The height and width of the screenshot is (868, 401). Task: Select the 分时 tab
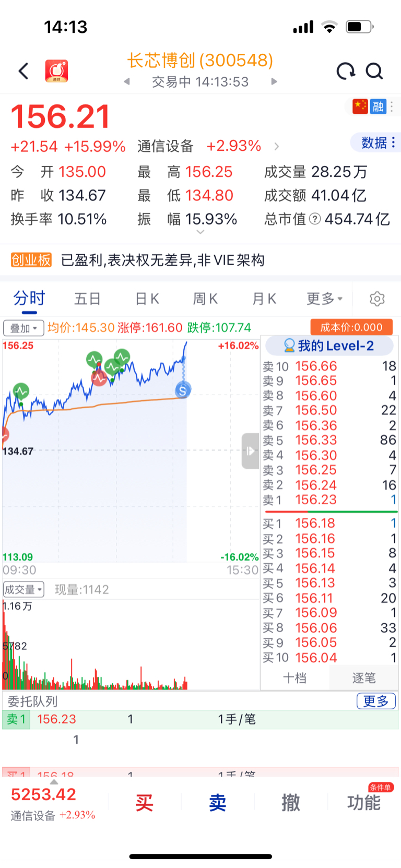pos(29,299)
